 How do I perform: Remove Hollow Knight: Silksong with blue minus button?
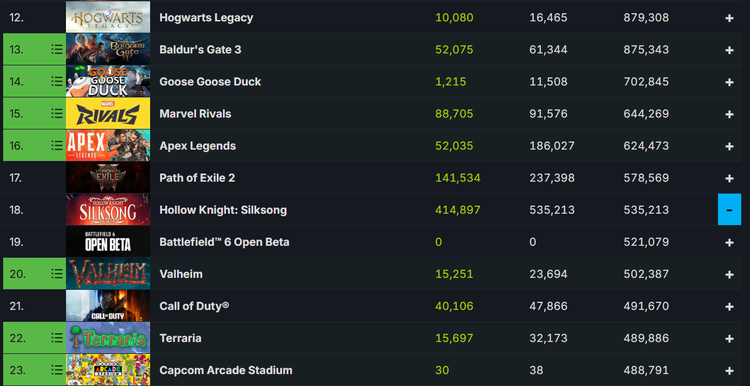pyautogui.click(x=729, y=210)
